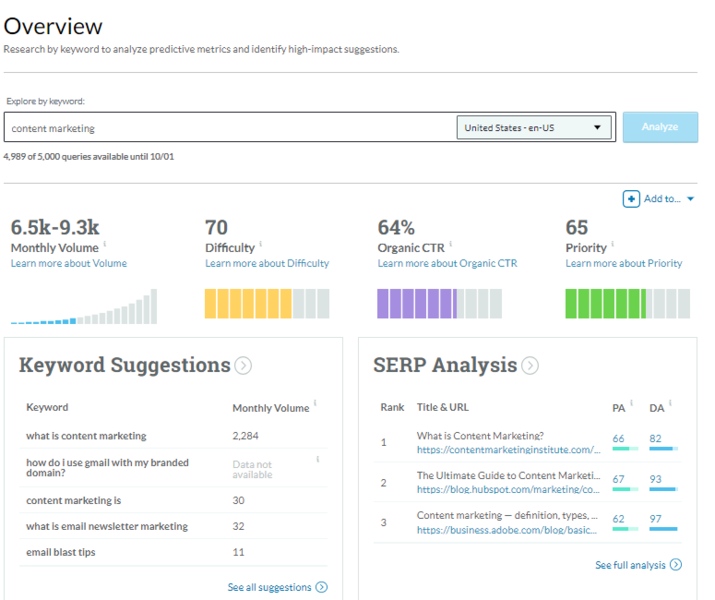This screenshot has width=715, height=600.
Task: Select keyword 'email blast tips'
Action: [x=61, y=552]
